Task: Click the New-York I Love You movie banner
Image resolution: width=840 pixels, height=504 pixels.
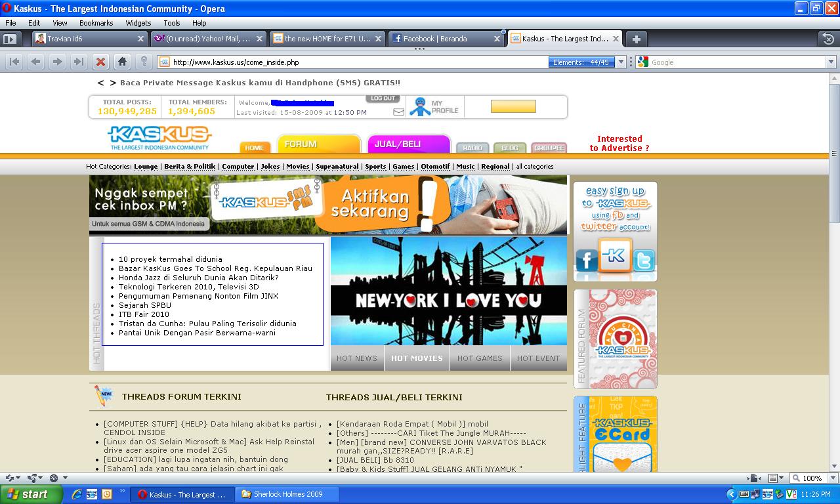Action: click(449, 291)
